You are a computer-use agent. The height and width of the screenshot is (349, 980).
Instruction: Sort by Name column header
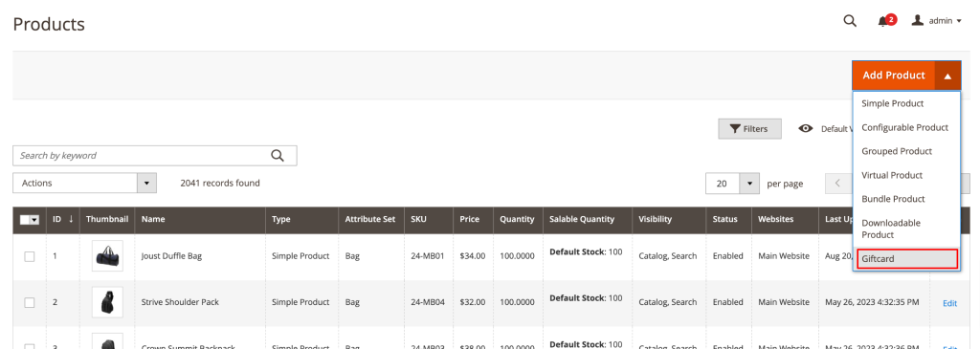coord(201,219)
